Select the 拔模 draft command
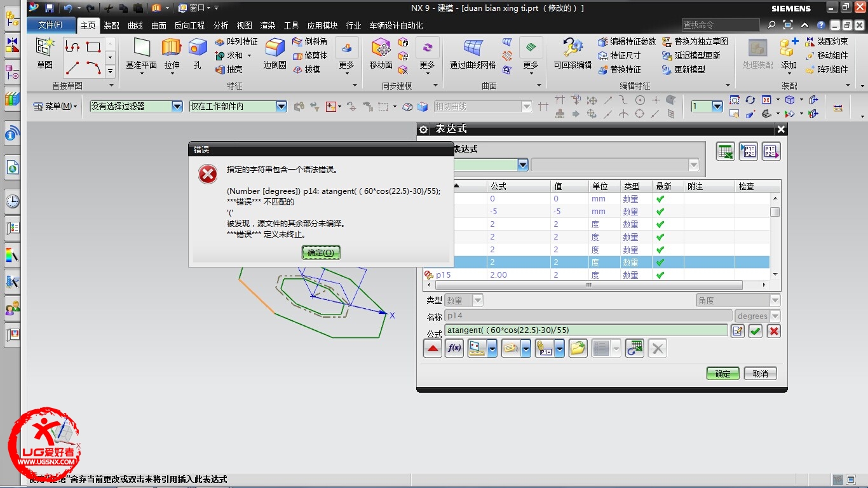Image resolution: width=868 pixels, height=488 pixels. [306, 69]
